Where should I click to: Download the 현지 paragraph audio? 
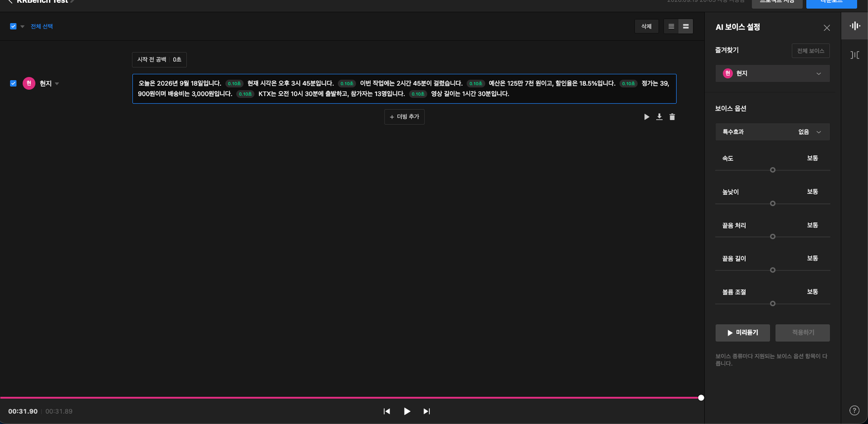pyautogui.click(x=659, y=117)
